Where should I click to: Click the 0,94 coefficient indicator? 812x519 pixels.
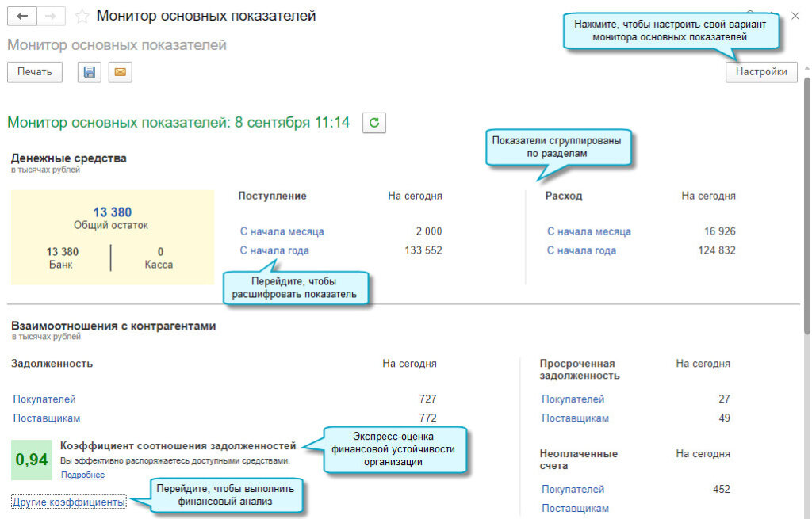pos(32,460)
